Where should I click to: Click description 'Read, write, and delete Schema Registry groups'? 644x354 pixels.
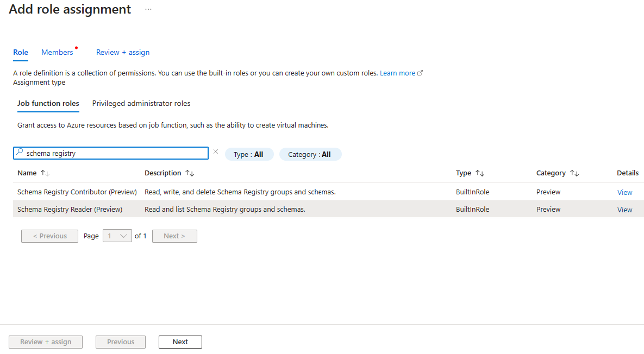pyautogui.click(x=240, y=192)
